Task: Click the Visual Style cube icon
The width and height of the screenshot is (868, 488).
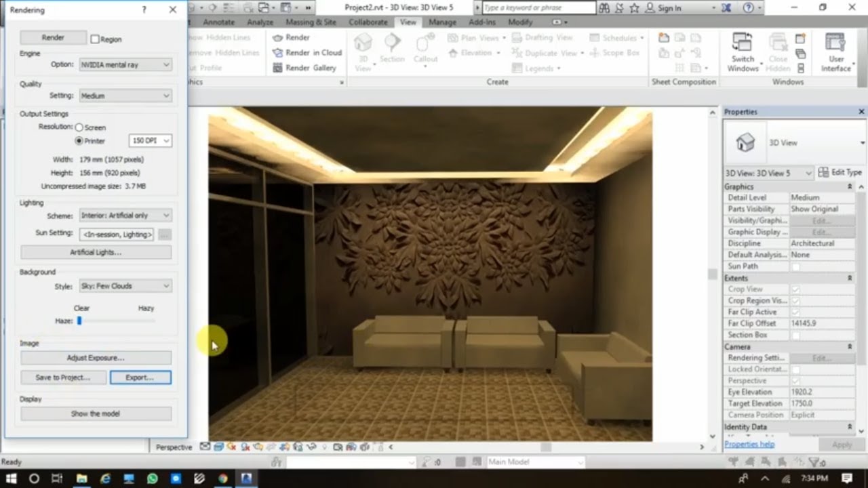Action: click(219, 447)
